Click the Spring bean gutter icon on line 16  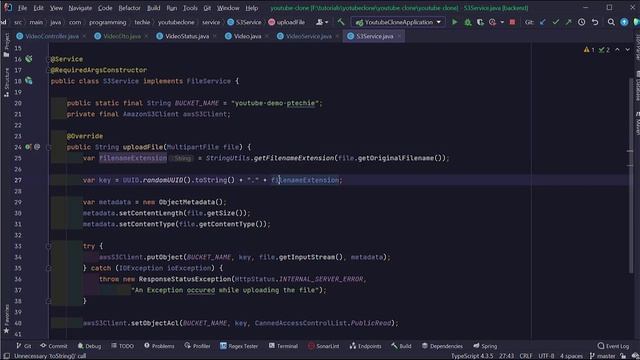point(29,59)
